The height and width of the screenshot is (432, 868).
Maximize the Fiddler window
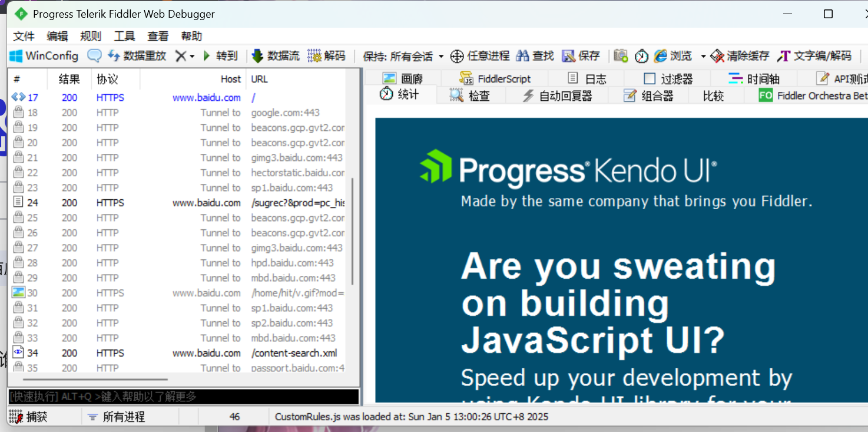(x=828, y=14)
